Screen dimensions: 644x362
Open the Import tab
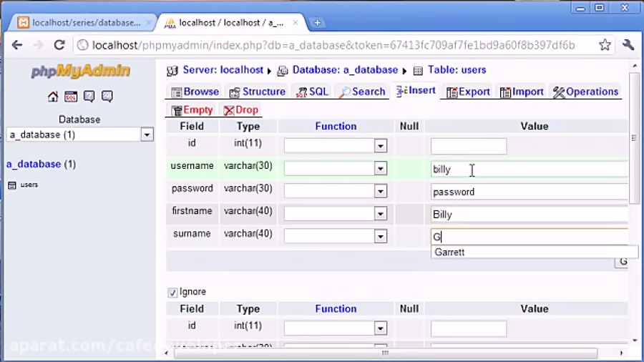[522, 92]
